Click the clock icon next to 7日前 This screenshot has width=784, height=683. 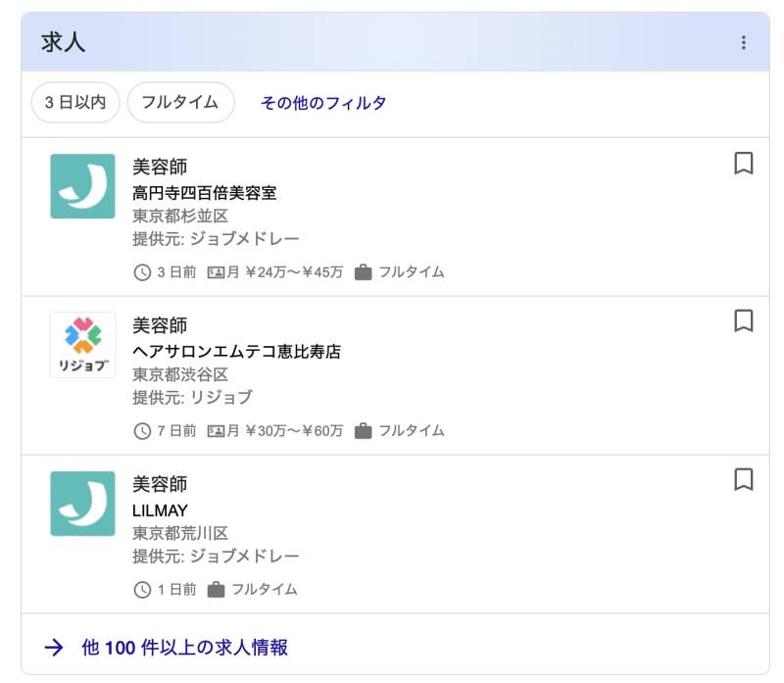pyautogui.click(x=142, y=431)
